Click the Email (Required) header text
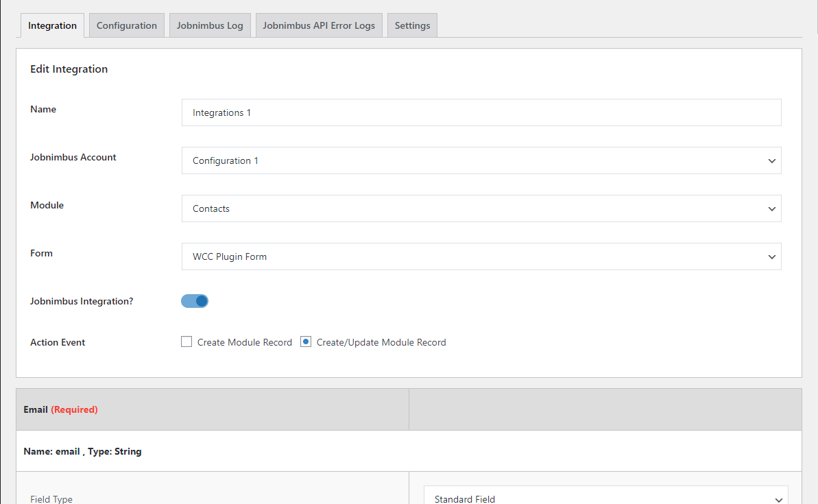Image resolution: width=818 pixels, height=504 pixels. click(60, 409)
